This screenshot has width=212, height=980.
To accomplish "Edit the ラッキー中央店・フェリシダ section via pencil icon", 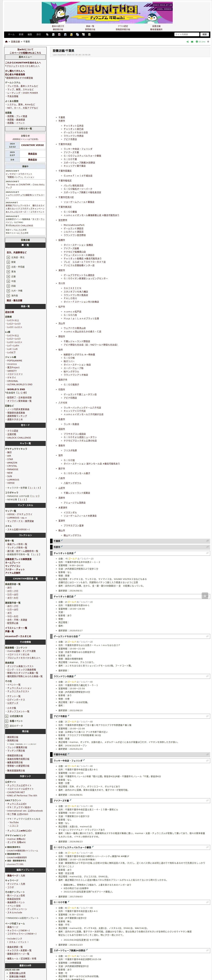I will 84,760.
